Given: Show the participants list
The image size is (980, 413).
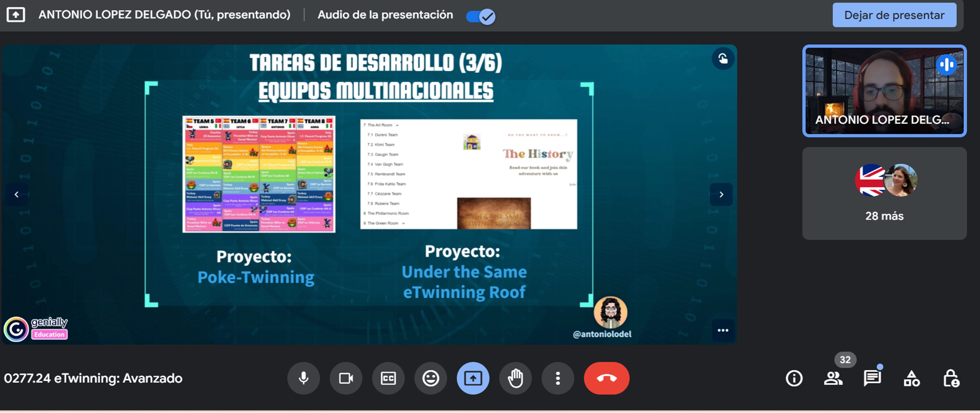Looking at the screenshot, I should [833, 379].
